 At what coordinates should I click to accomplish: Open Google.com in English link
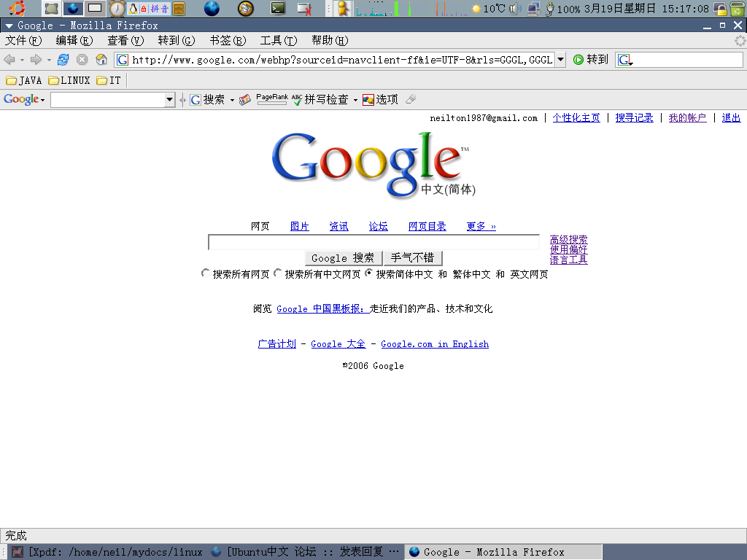pos(435,344)
